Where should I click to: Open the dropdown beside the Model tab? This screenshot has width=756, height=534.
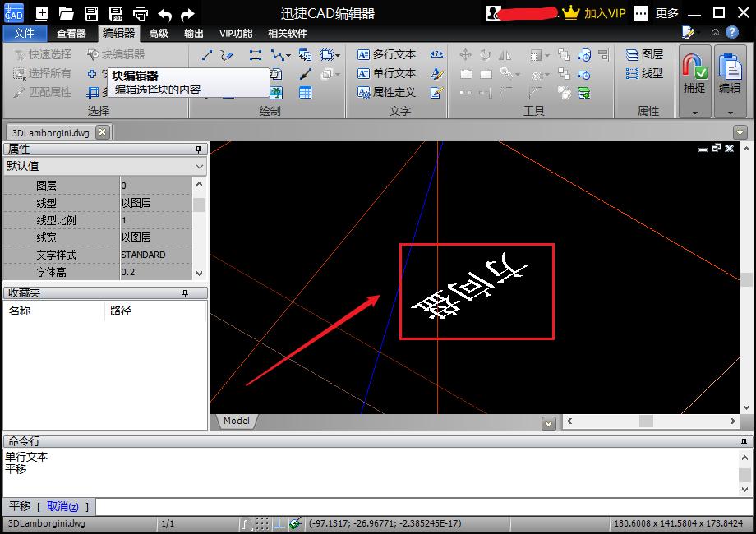(548, 424)
